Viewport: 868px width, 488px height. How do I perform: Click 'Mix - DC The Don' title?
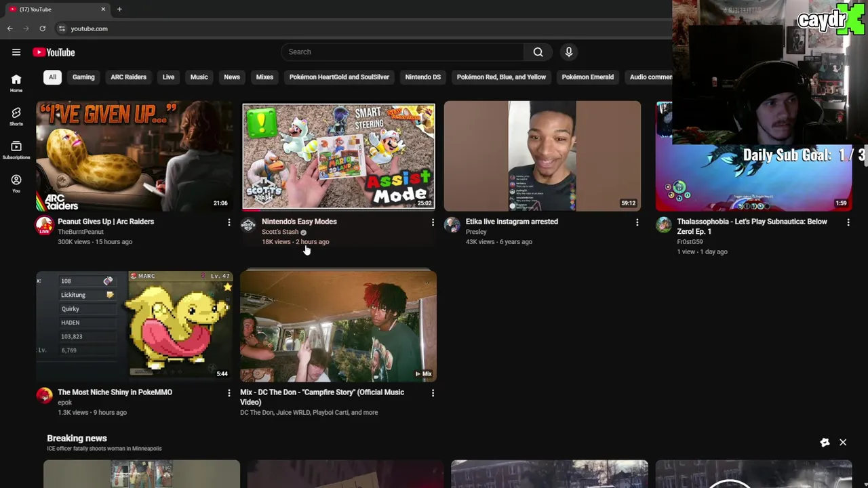click(322, 397)
